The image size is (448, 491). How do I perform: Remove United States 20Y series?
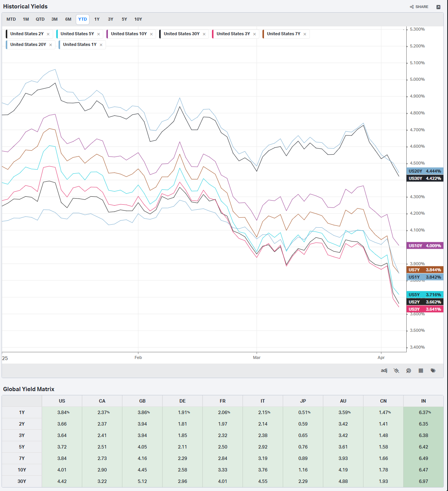pos(51,45)
